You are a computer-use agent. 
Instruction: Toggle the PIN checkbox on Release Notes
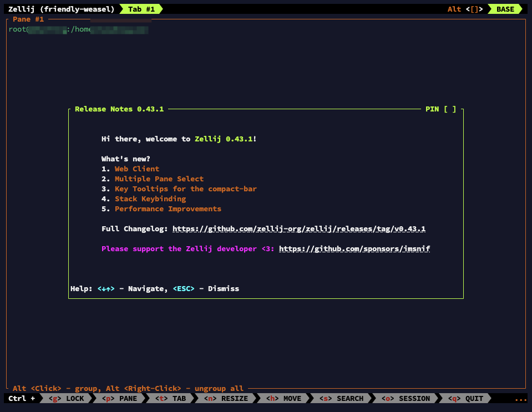tap(449, 109)
